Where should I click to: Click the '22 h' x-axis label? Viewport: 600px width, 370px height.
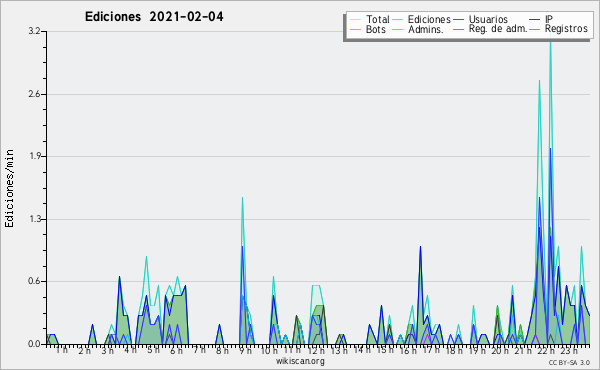[x=546, y=350]
